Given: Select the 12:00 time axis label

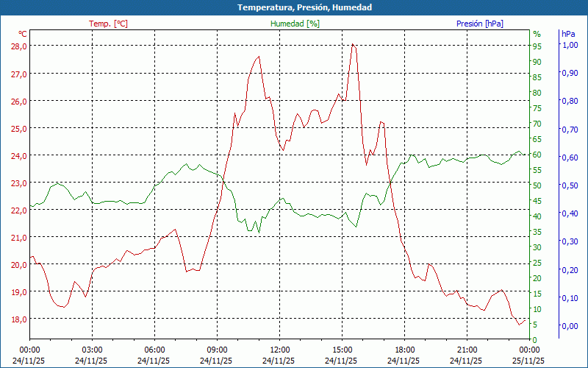Looking at the screenshot, I should [279, 350].
